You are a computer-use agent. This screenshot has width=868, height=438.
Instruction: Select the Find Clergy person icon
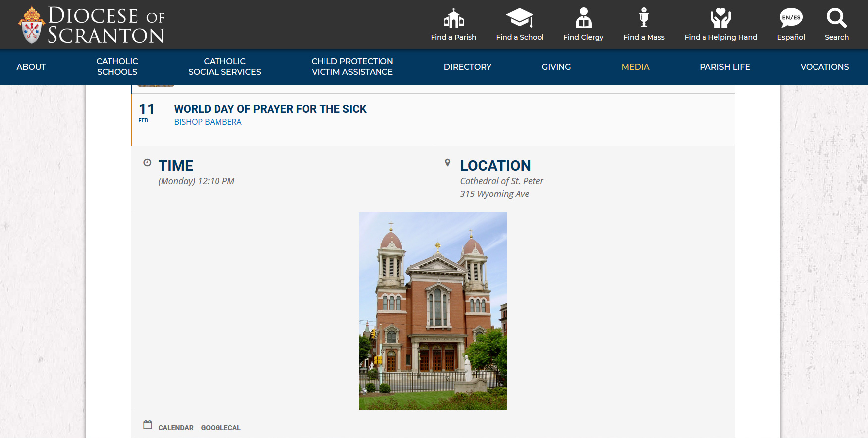[x=583, y=18]
